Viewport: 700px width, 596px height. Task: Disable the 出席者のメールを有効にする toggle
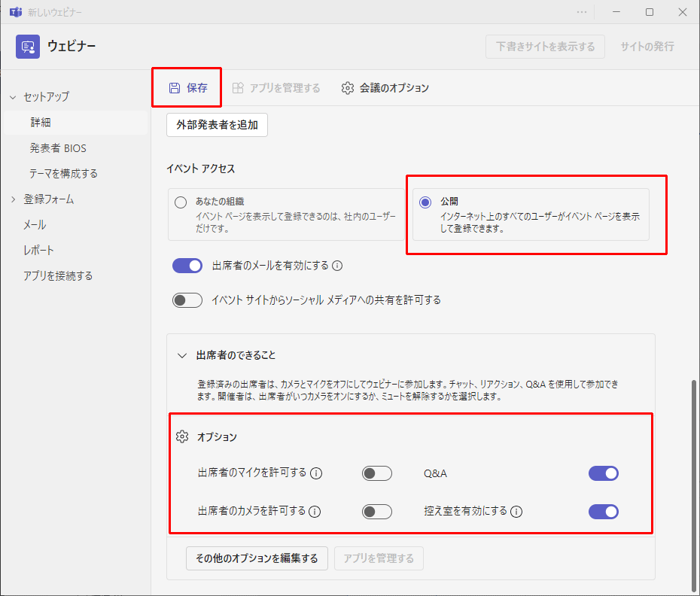[x=187, y=266]
